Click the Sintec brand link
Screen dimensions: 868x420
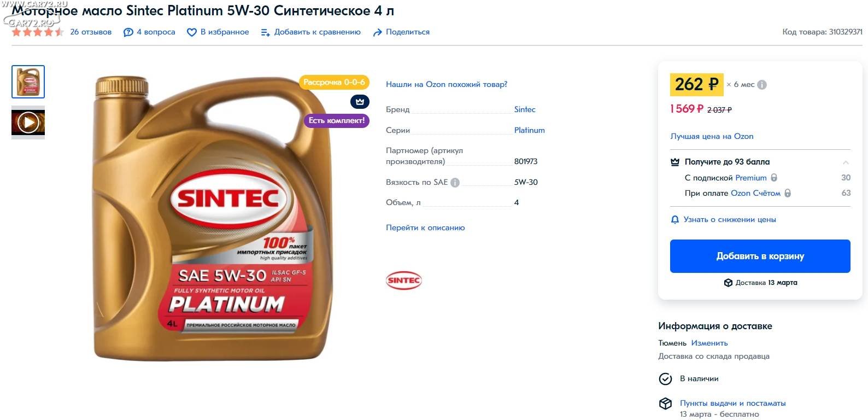(525, 109)
